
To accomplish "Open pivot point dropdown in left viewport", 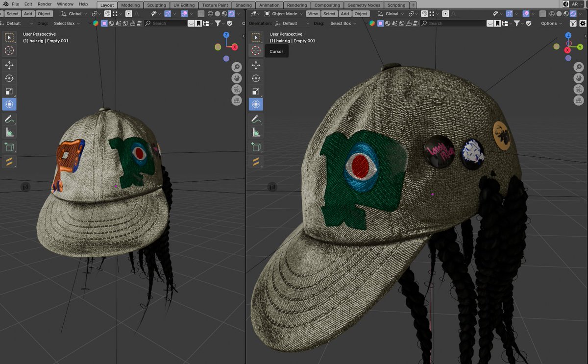I will (96, 14).
